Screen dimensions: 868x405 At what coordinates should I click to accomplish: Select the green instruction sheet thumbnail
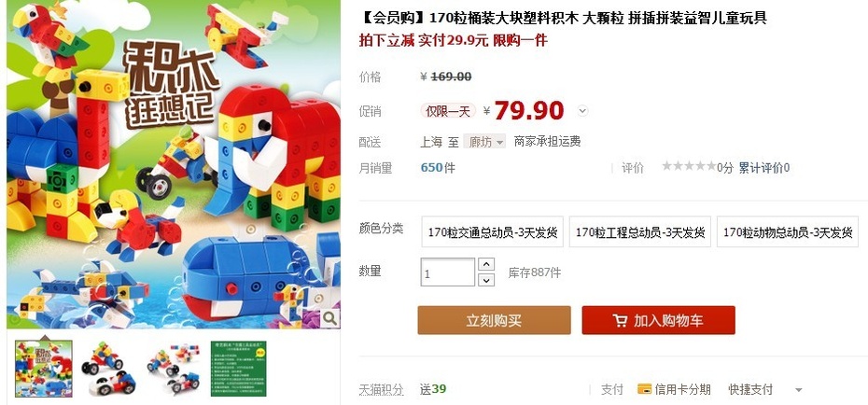[239, 369]
